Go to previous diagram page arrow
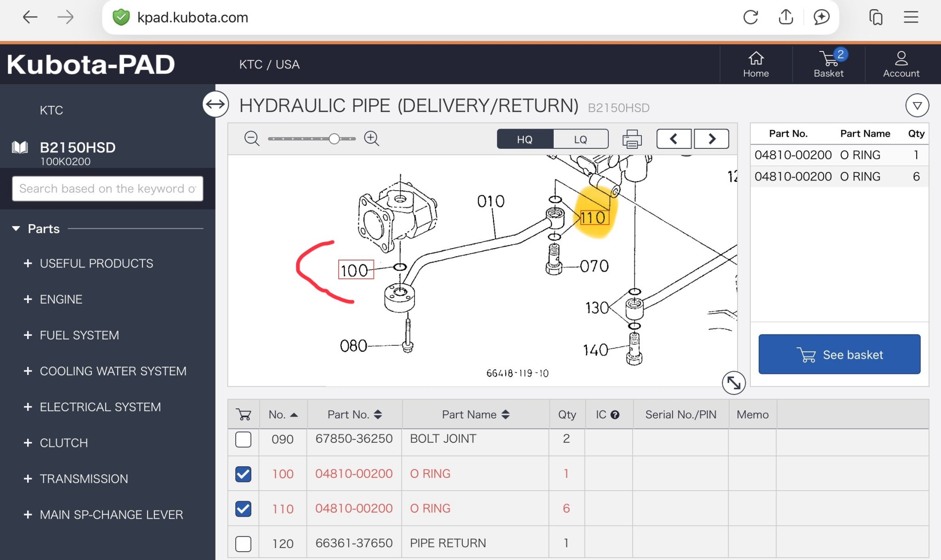Image resolution: width=941 pixels, height=560 pixels. (x=674, y=139)
